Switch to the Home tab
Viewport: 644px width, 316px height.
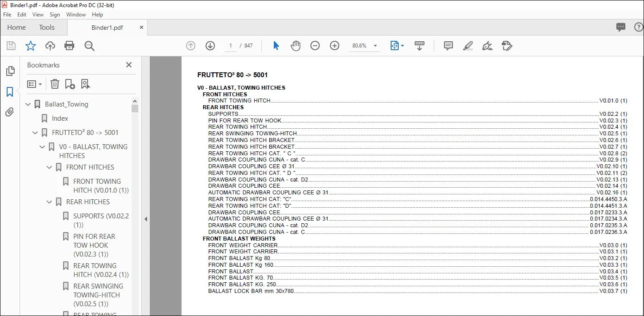pos(16,28)
